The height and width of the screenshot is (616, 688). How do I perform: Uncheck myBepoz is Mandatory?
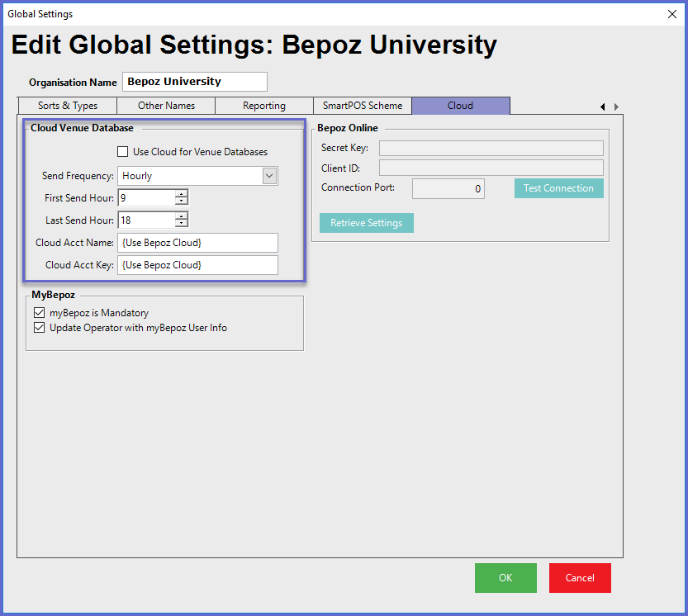(40, 312)
